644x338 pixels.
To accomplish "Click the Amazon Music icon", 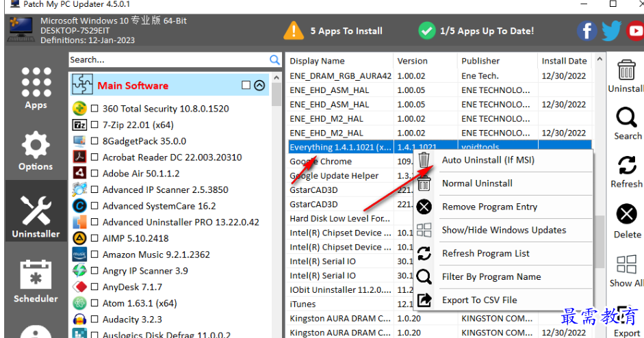I will (x=79, y=255).
